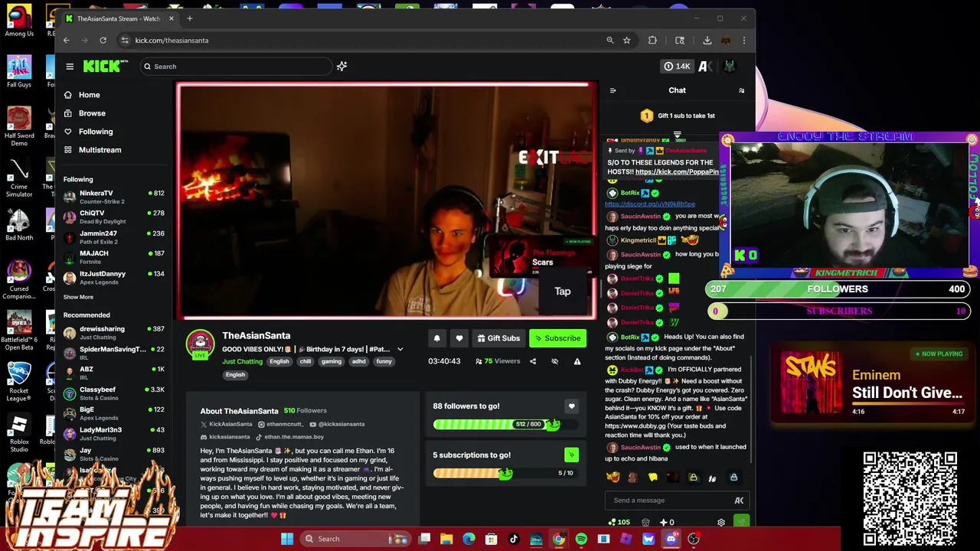Screen dimensions: 980x551
Task: Expand Show More under Following
Action: pyautogui.click(x=78, y=297)
